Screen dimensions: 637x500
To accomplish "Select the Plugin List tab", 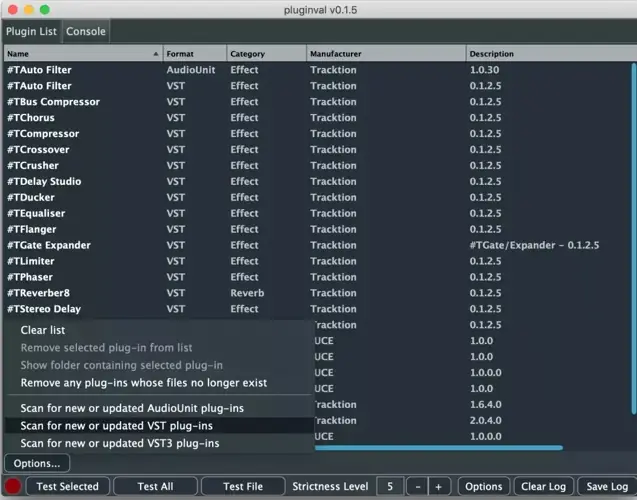I will [31, 31].
